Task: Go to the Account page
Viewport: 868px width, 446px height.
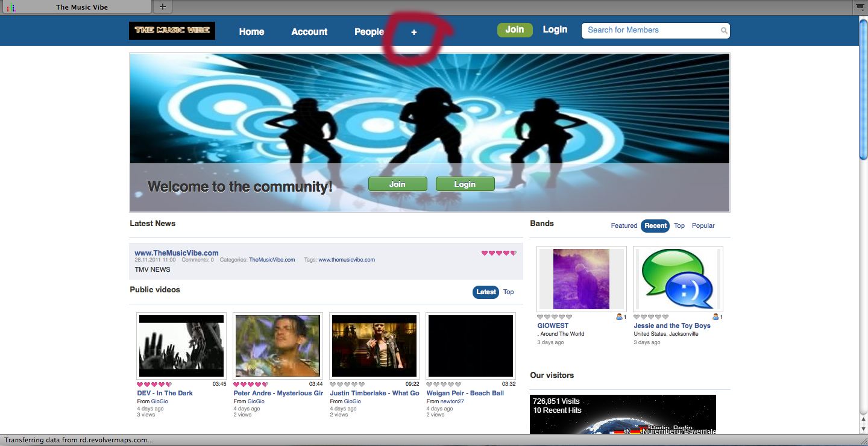Action: [x=309, y=32]
